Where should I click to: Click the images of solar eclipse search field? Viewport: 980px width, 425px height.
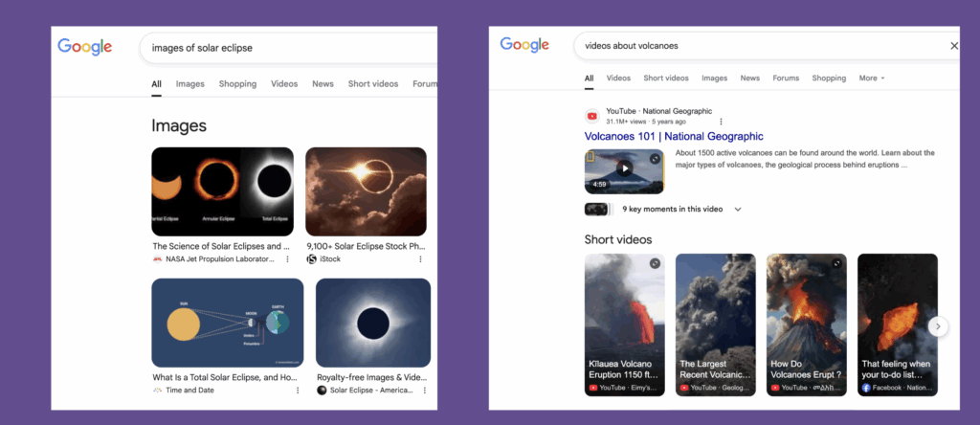point(289,48)
